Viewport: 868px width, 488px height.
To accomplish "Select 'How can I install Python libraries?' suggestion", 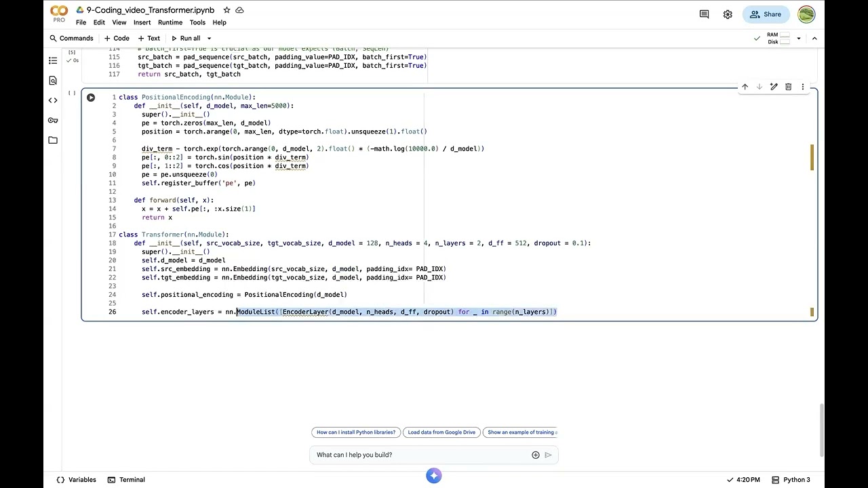I will point(356,432).
